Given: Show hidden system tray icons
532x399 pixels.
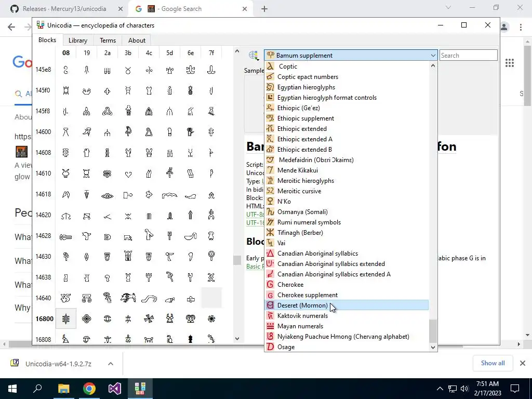Looking at the screenshot, I should point(440,389).
